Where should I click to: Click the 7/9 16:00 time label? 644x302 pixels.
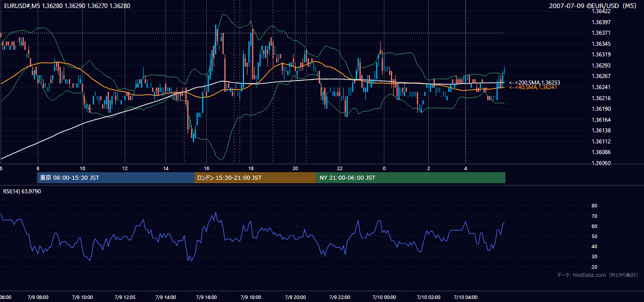click(207, 297)
